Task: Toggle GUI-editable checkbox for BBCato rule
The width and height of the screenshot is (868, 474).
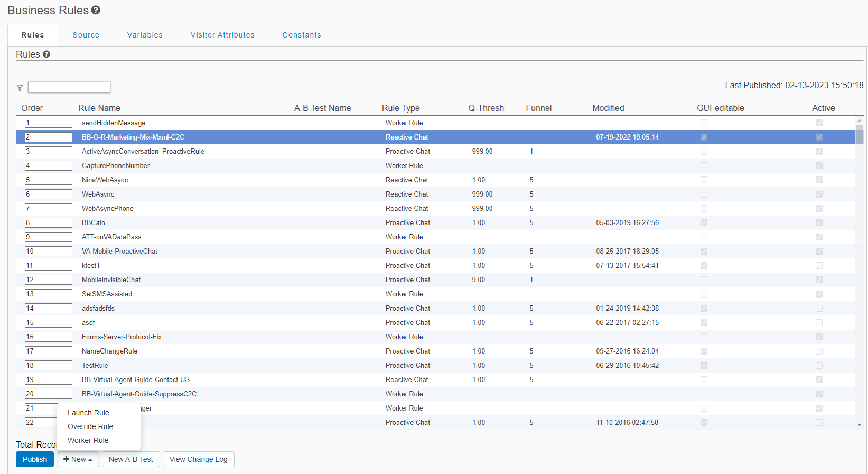Action: [704, 223]
